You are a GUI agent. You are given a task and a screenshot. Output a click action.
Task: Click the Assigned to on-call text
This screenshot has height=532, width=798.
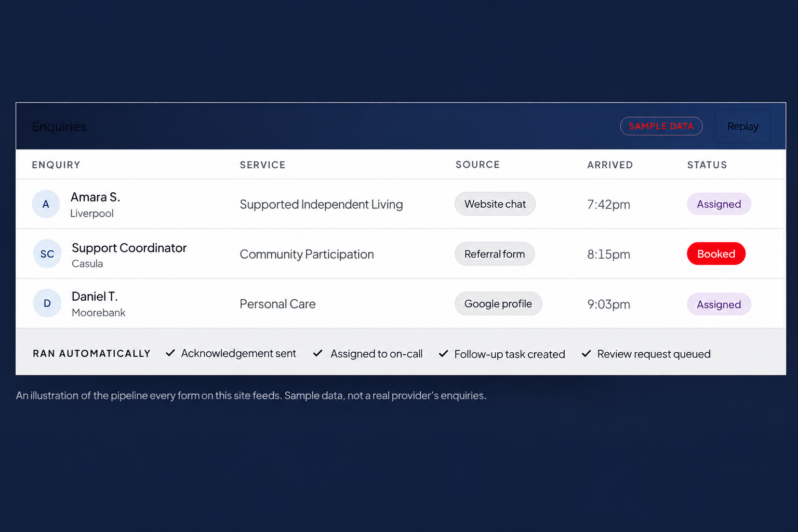tap(377, 354)
